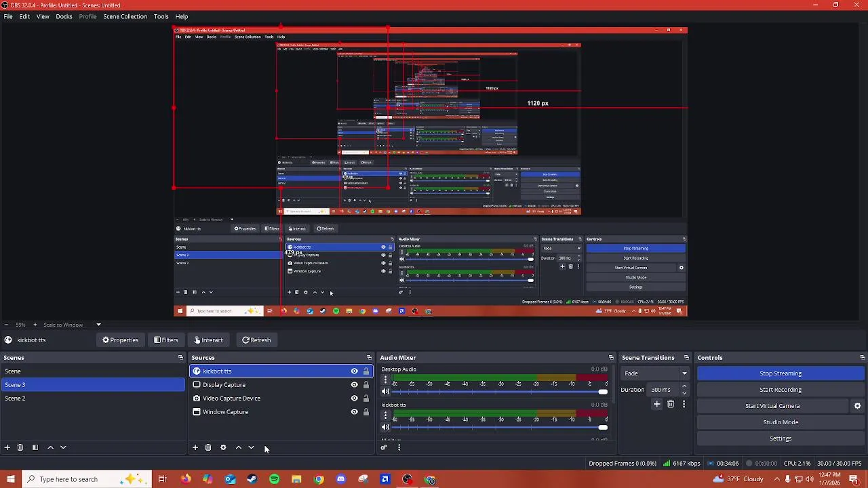Hide the Video Capture Device source

[x=354, y=399]
